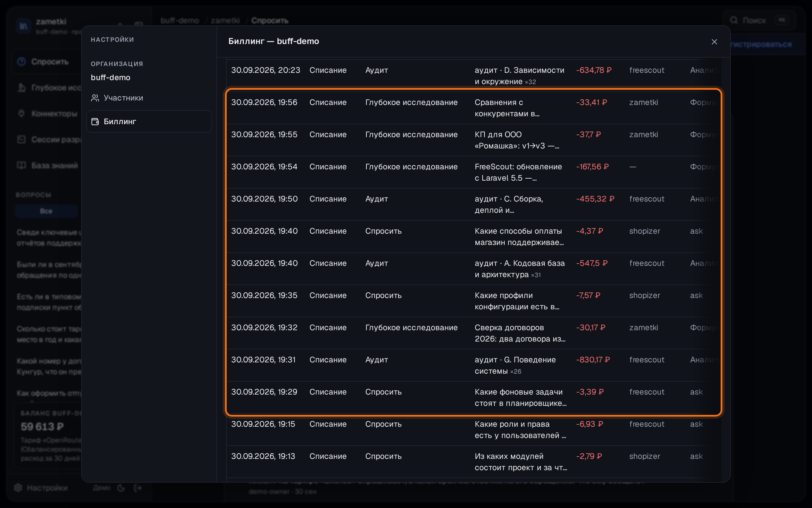This screenshot has width=812, height=508.
Task: Close the Биллинг settings dialog
Action: click(x=714, y=42)
